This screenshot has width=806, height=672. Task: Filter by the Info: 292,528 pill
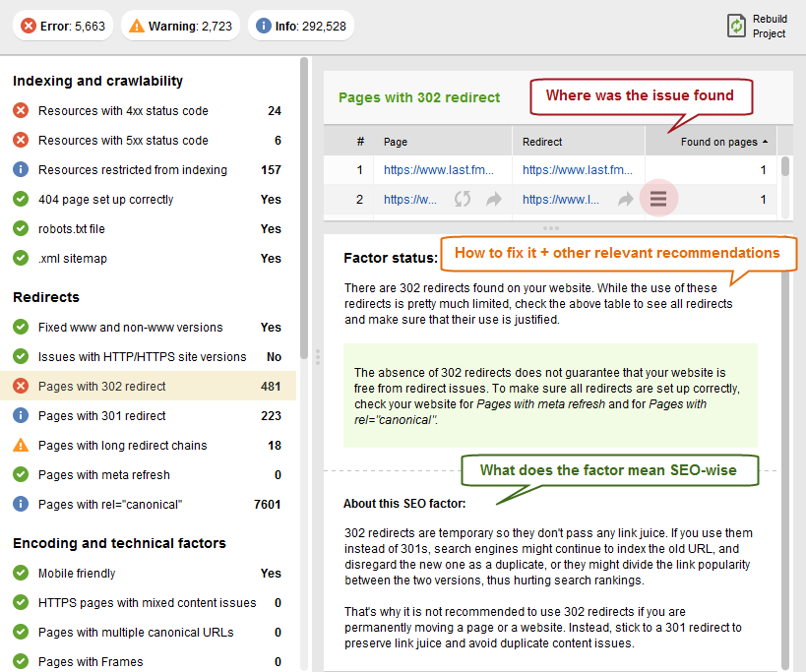click(301, 26)
